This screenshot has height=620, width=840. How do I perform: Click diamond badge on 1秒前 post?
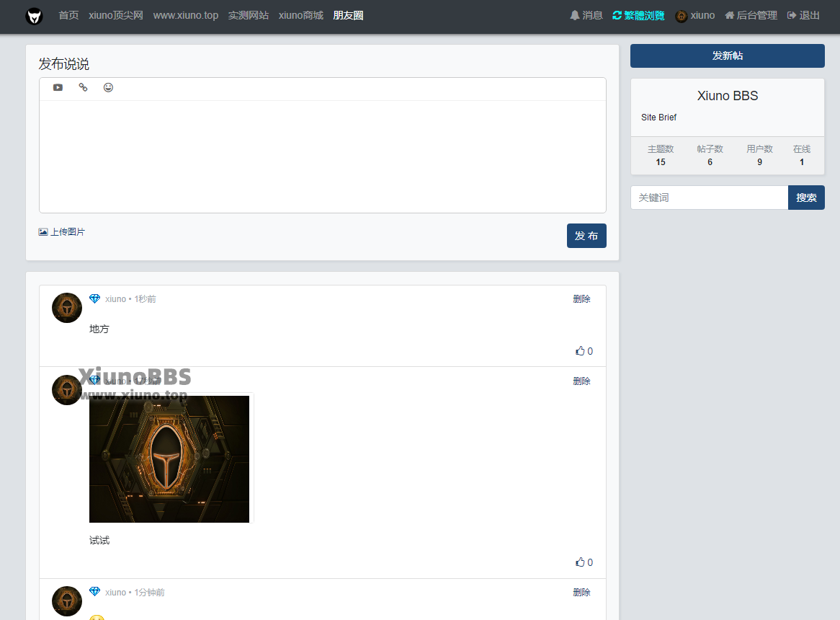pos(95,298)
